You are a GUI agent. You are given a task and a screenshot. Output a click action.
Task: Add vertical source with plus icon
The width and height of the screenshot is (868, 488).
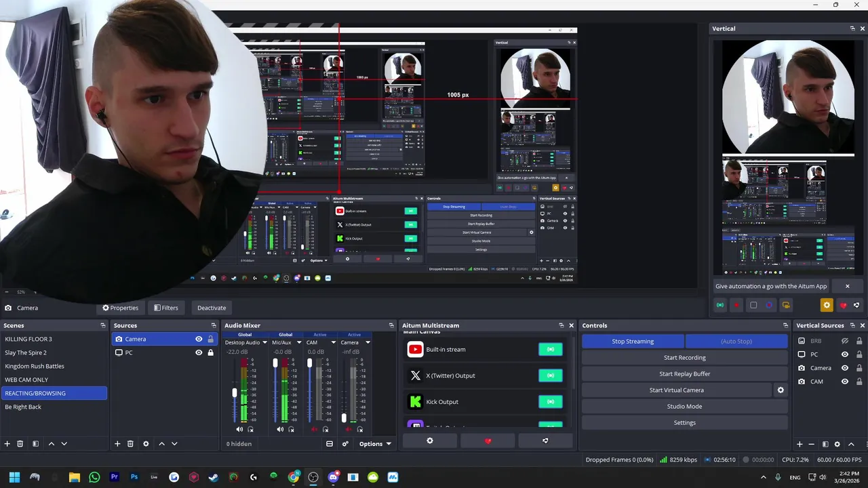click(800, 444)
